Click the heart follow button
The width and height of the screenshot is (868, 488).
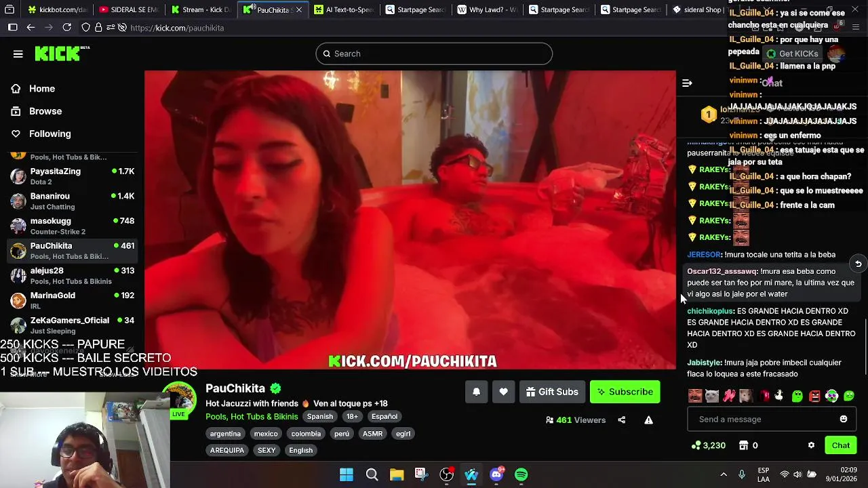point(503,392)
